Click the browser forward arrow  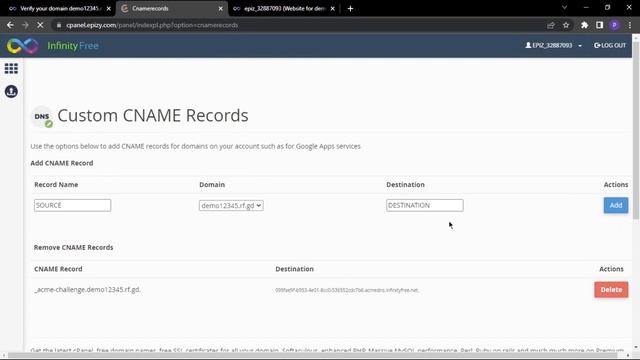point(25,25)
